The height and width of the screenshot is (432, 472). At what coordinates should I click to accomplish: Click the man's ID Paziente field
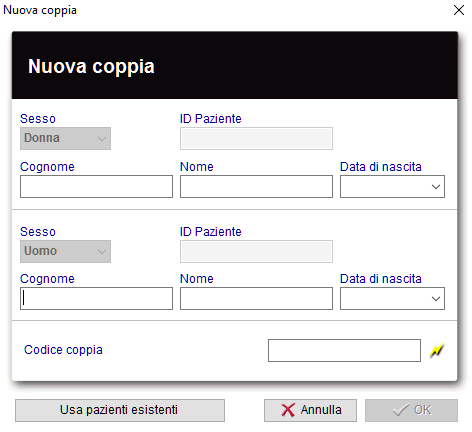pos(256,251)
